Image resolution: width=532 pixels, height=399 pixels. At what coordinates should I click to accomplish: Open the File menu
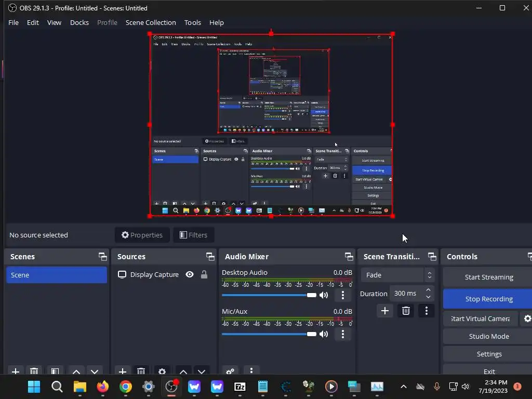click(13, 22)
